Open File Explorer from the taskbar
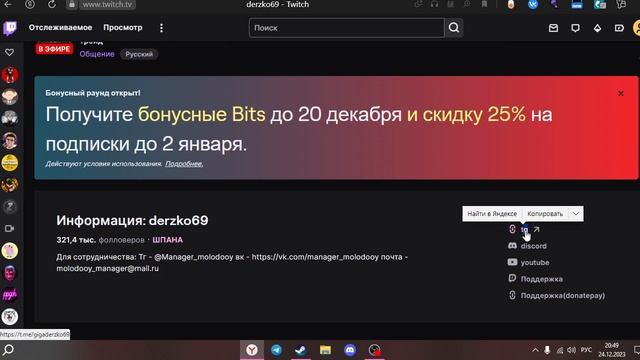The width and height of the screenshot is (640, 360). 325,350
